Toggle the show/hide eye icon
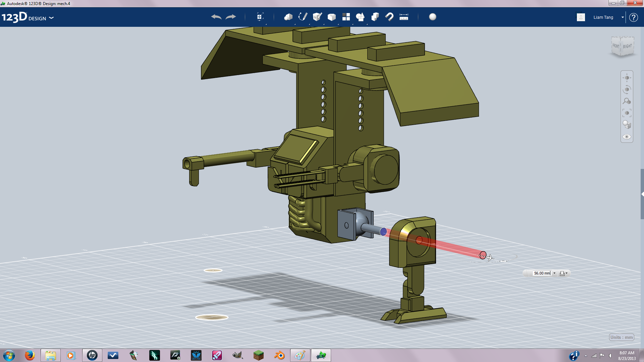The height and width of the screenshot is (362, 644). click(627, 137)
